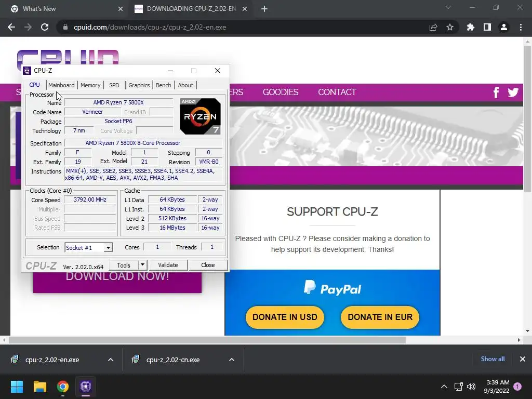The height and width of the screenshot is (399, 532).
Task: Open the notification badge in the tray
Action: pyautogui.click(x=517, y=387)
